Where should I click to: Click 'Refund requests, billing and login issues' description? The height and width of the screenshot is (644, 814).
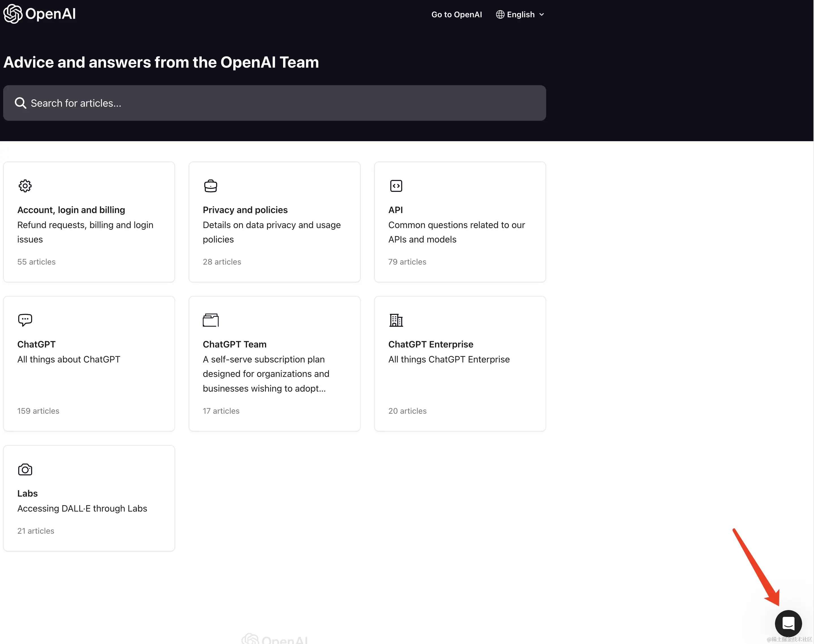click(x=85, y=232)
